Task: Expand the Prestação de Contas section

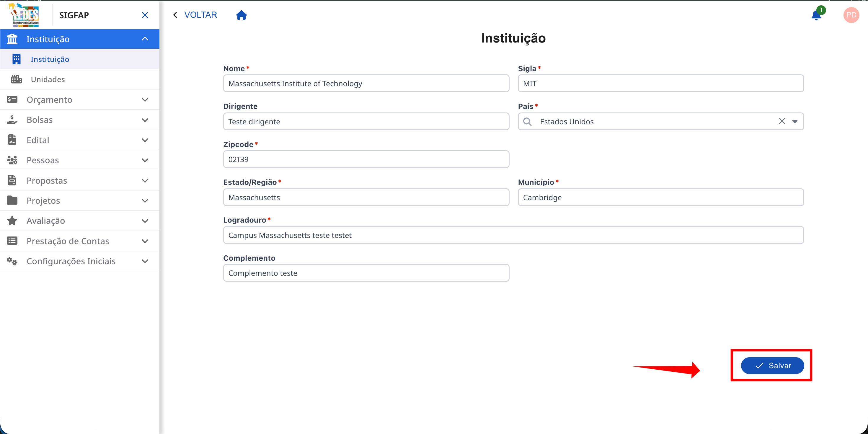Action: tap(145, 241)
